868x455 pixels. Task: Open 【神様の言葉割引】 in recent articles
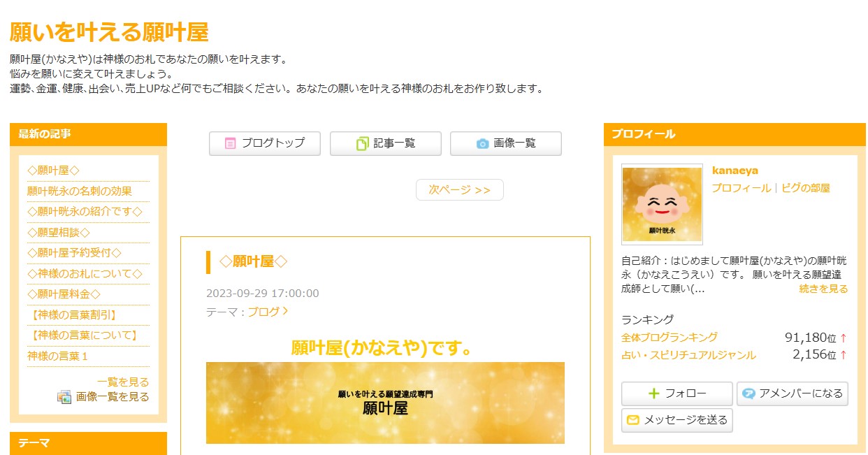pyautogui.click(x=73, y=315)
